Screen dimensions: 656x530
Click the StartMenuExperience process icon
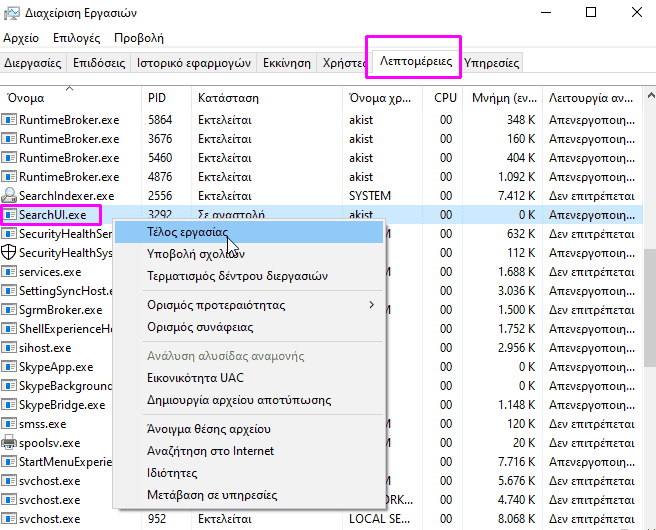pyautogui.click(x=9, y=462)
